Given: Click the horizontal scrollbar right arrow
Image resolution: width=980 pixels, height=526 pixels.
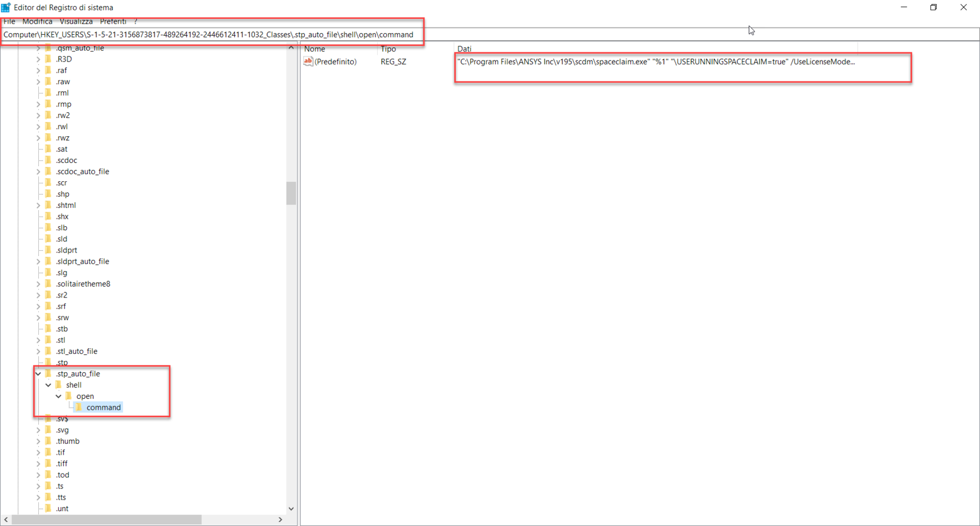Looking at the screenshot, I should tap(280, 520).
